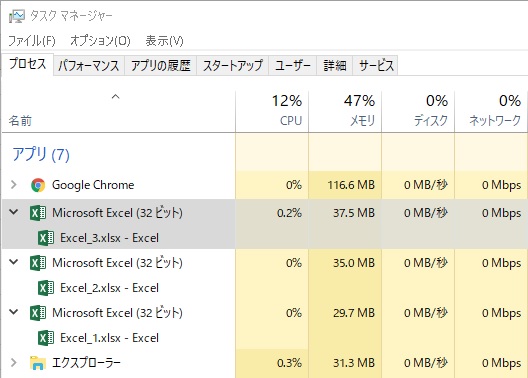Switch to the パフォーマンス tab
The width and height of the screenshot is (528, 378).
pyautogui.click(x=89, y=65)
